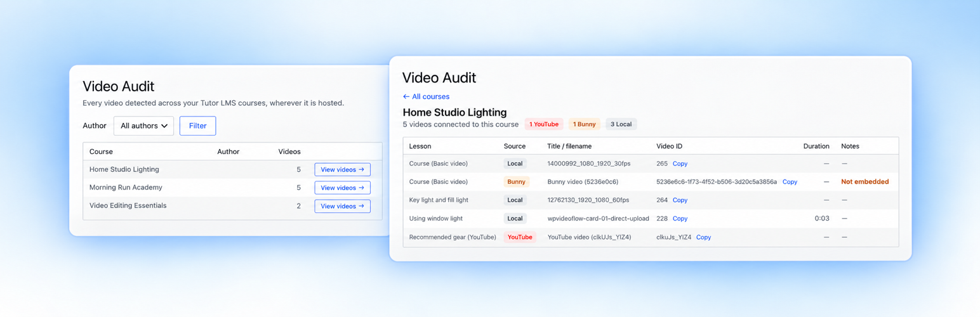Select wpvideoflow-card-01-direct-upload filename
Viewport: 980px width, 317px height.
598,219
